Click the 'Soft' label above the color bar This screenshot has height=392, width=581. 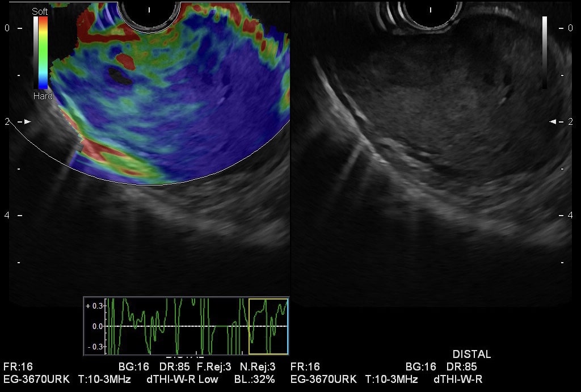tap(40, 11)
